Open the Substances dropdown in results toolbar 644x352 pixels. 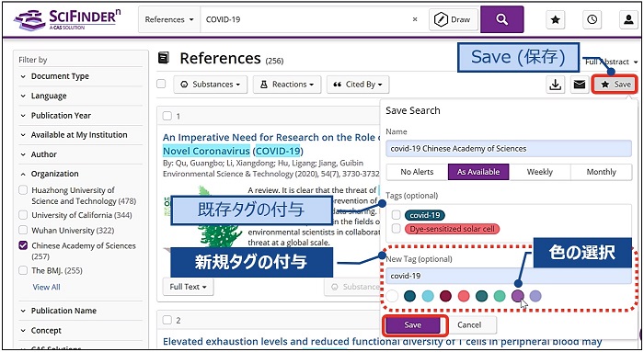coord(210,85)
